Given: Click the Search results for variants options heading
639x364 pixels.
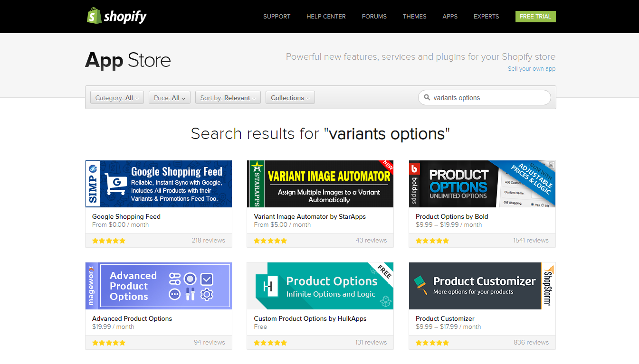Looking at the screenshot, I should (320, 134).
